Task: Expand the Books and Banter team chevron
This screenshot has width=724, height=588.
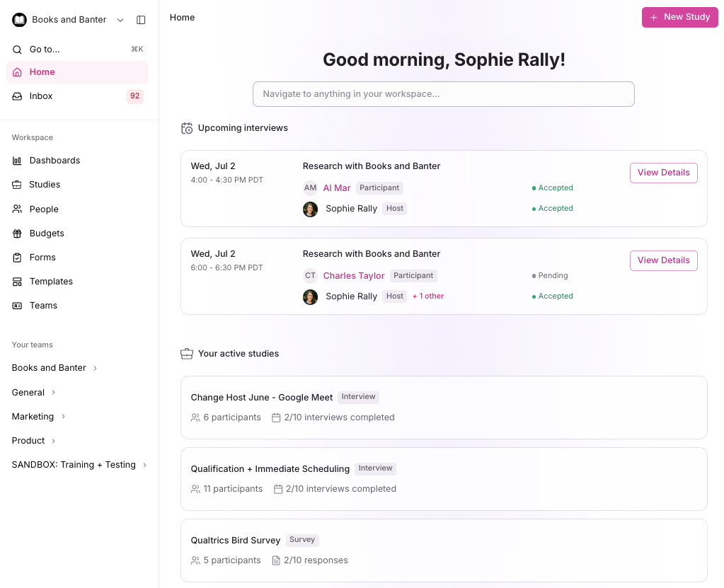Action: pyautogui.click(x=95, y=369)
